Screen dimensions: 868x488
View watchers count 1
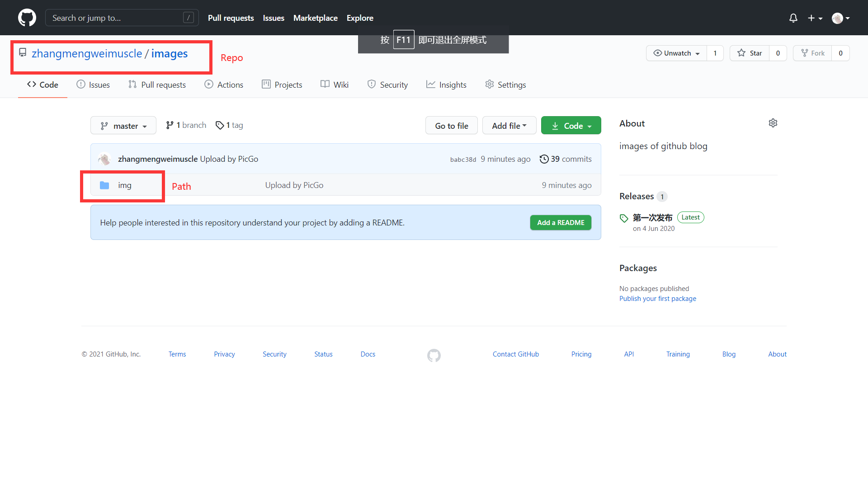[715, 53]
